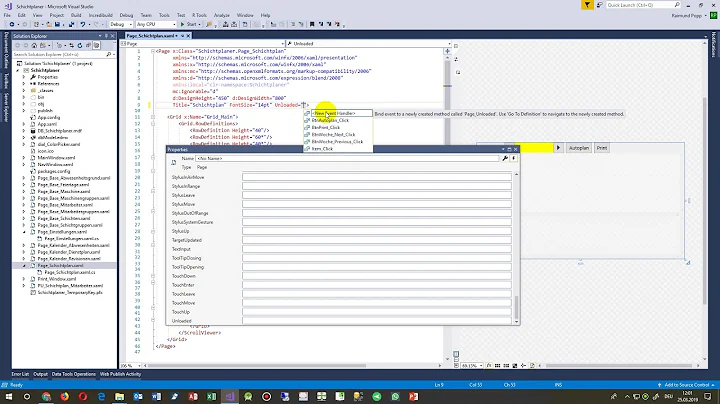Select packages.config file
Screen dimensions: 720x404
click(x=54, y=171)
